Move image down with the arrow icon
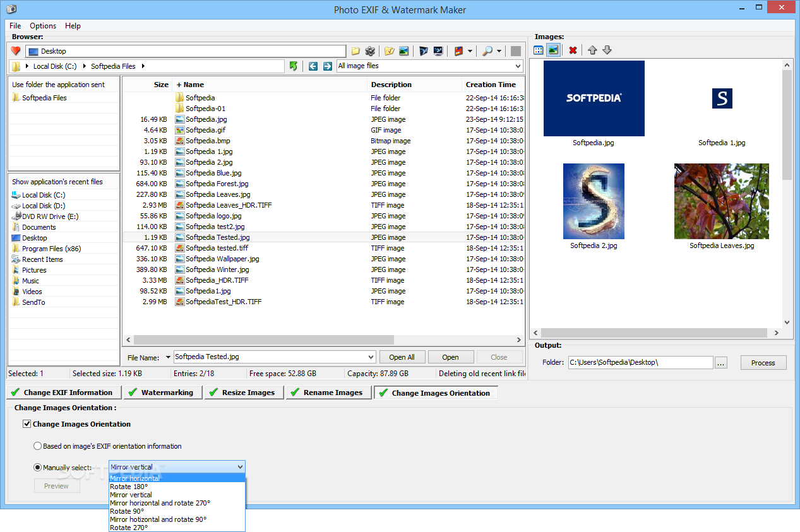The image size is (800, 532). [x=607, y=50]
